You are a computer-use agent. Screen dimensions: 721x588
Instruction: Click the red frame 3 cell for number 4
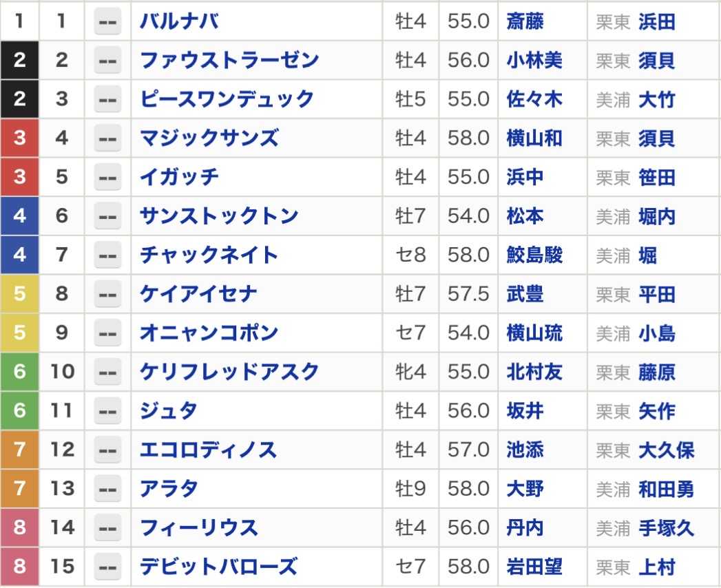tap(19, 138)
